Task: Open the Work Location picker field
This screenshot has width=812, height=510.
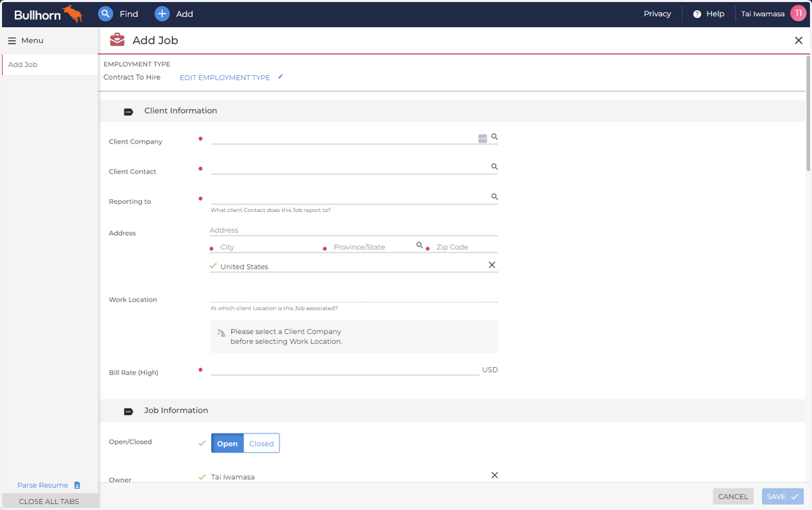Action: [354, 297]
